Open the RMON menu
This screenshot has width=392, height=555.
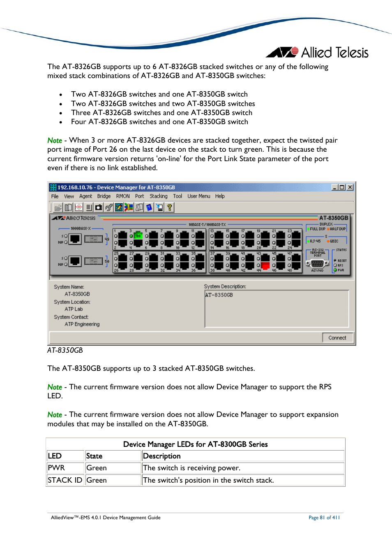(x=123, y=197)
